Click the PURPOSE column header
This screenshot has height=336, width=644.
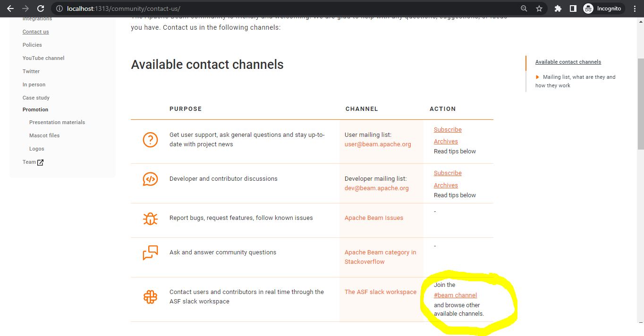coord(186,109)
